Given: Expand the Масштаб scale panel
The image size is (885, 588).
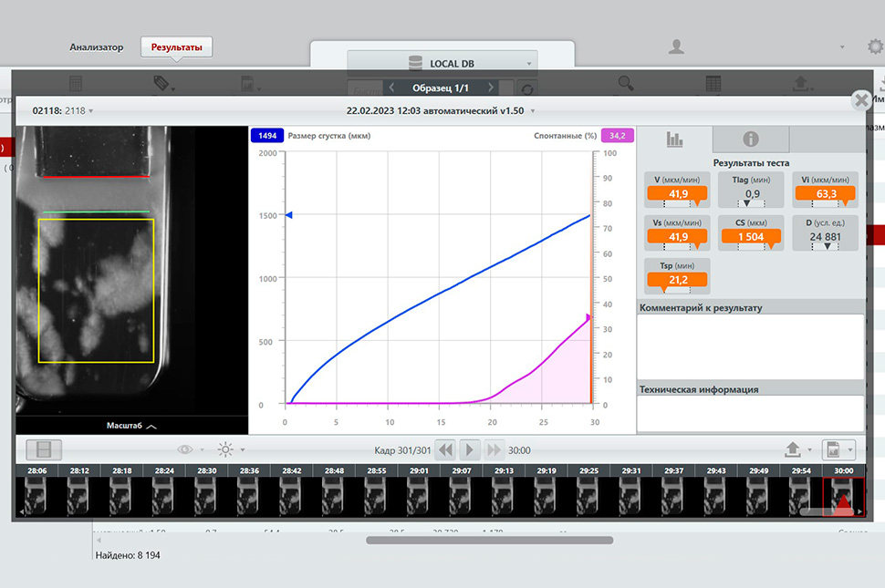Looking at the screenshot, I should pyautogui.click(x=131, y=426).
